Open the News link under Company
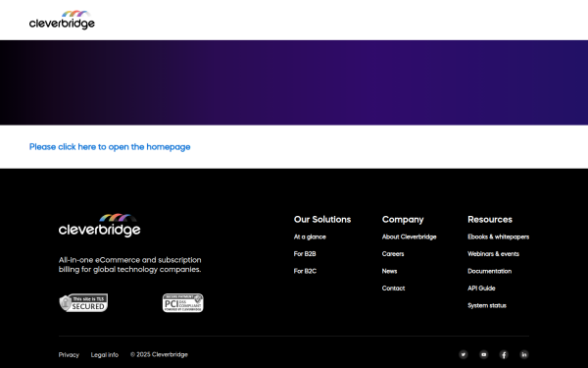The image size is (588, 368). click(x=389, y=271)
